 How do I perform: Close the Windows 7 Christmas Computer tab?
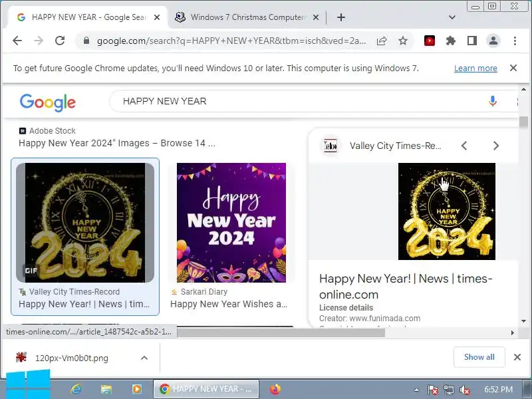click(x=315, y=17)
